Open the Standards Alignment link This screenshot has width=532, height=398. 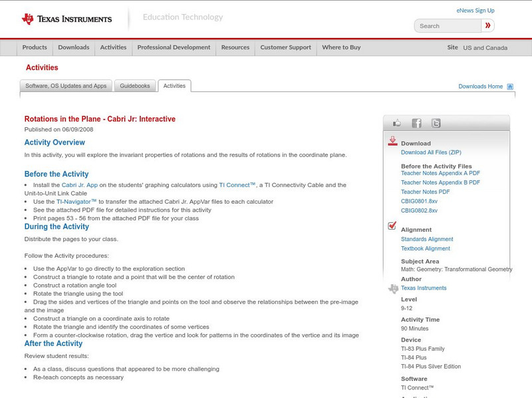coord(427,239)
